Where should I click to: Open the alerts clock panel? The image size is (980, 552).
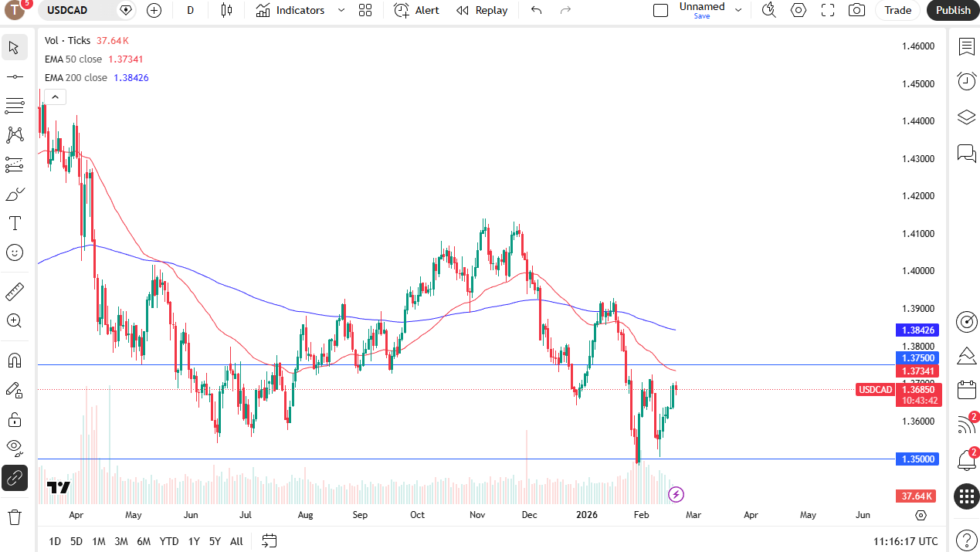966,81
